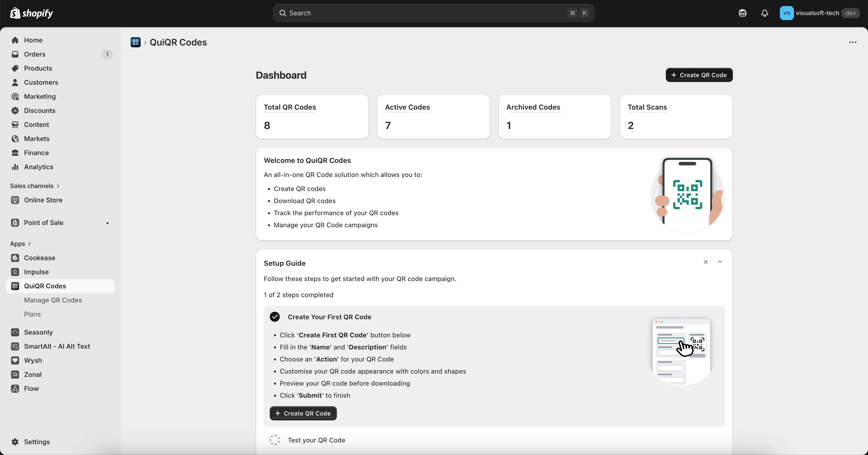The height and width of the screenshot is (455, 868).
Task: Click the Discounts badge icon
Action: 15,111
